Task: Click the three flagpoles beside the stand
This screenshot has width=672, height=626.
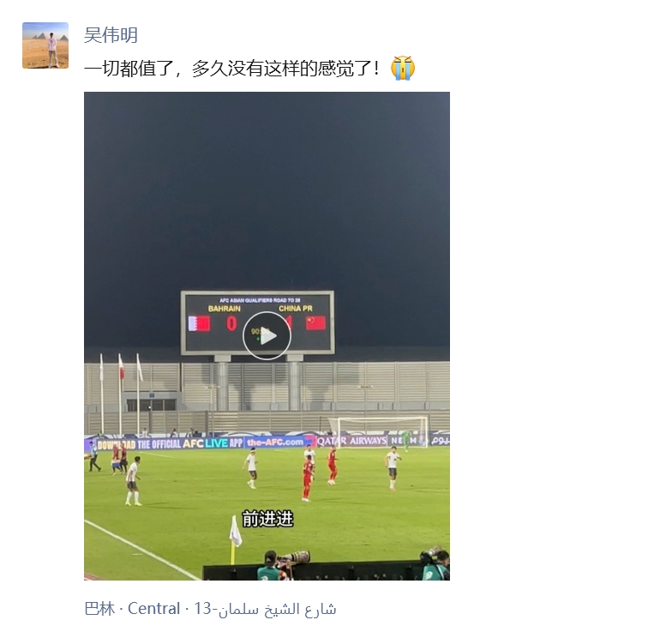Action: 122,394
